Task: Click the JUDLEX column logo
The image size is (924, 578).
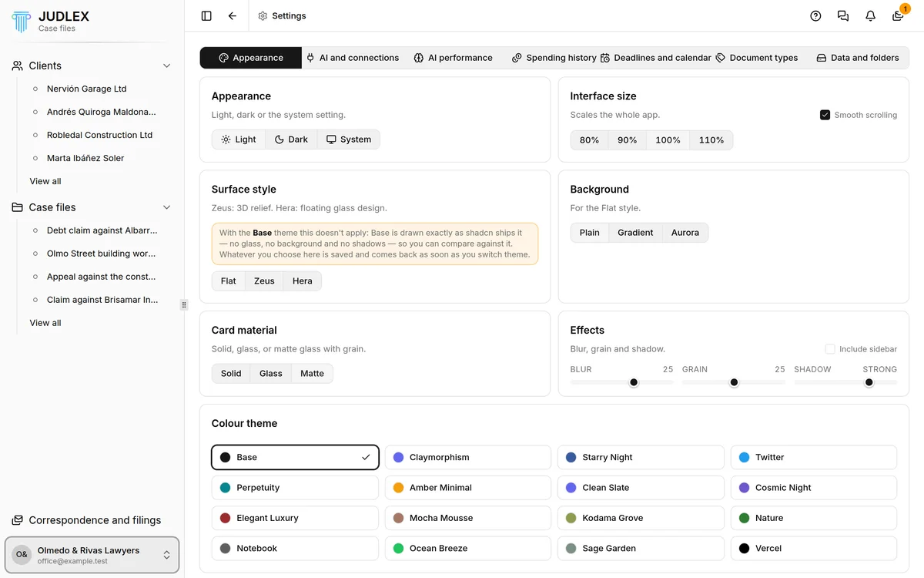Action: pyautogui.click(x=22, y=21)
